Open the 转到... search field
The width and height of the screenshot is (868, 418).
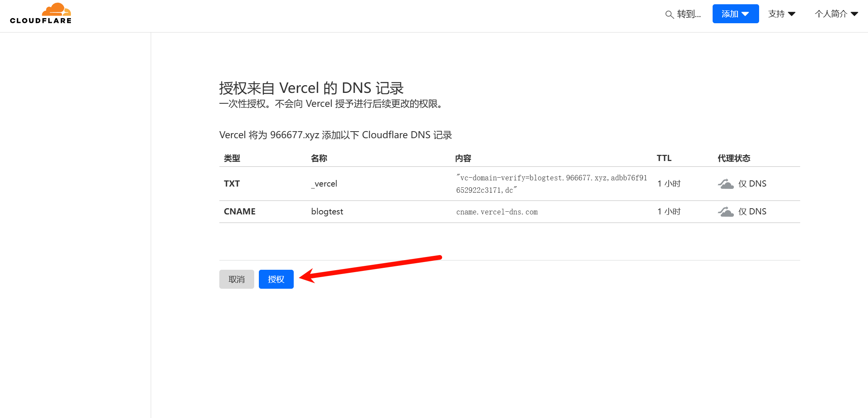coord(683,14)
